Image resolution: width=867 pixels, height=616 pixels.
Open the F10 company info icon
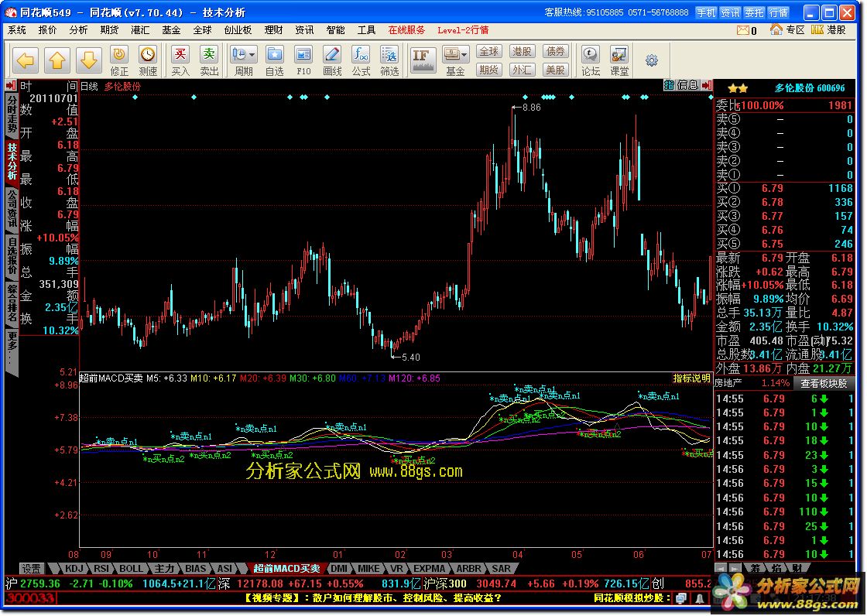tap(303, 60)
